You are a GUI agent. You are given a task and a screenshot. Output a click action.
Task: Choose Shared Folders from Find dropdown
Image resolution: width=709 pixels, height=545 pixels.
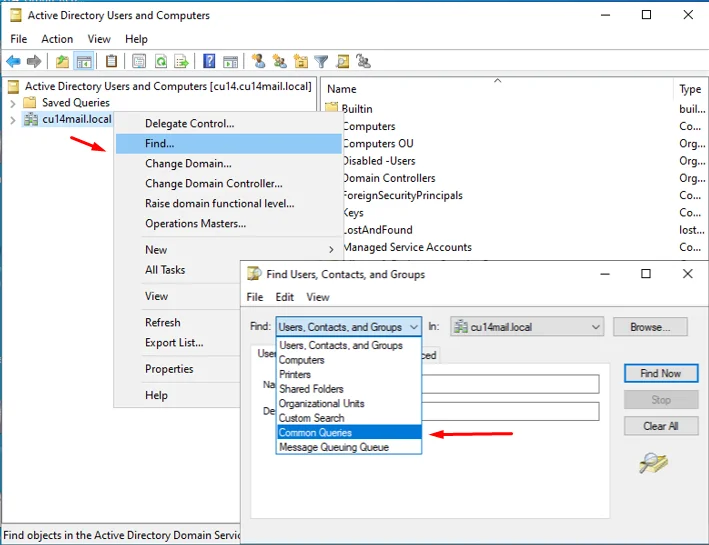tap(349, 389)
